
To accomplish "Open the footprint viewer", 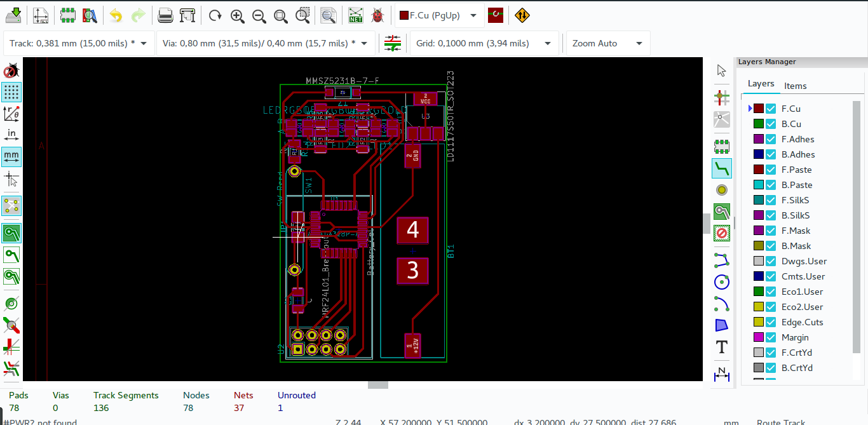I will (90, 15).
